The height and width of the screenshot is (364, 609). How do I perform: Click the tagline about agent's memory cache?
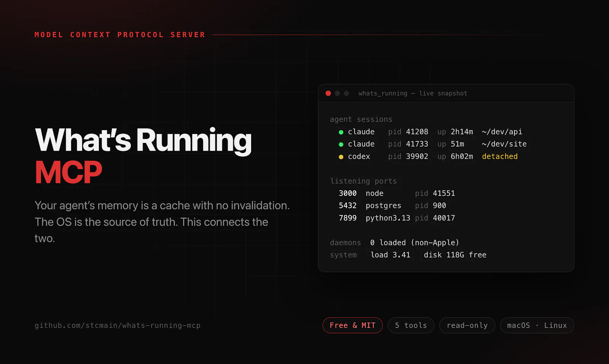(x=162, y=222)
